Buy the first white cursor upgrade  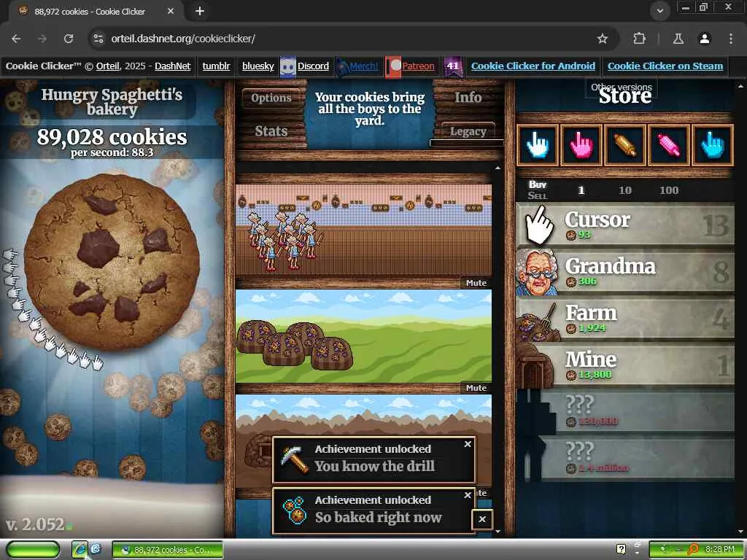[538, 145]
